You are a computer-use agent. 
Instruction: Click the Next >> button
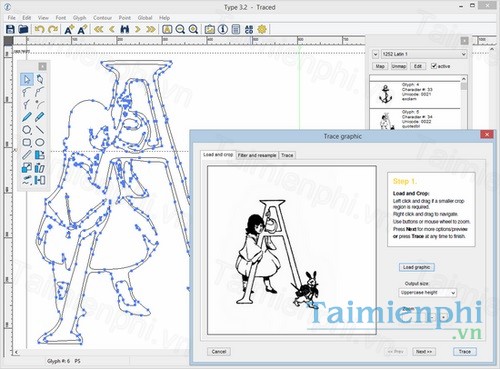(x=424, y=351)
